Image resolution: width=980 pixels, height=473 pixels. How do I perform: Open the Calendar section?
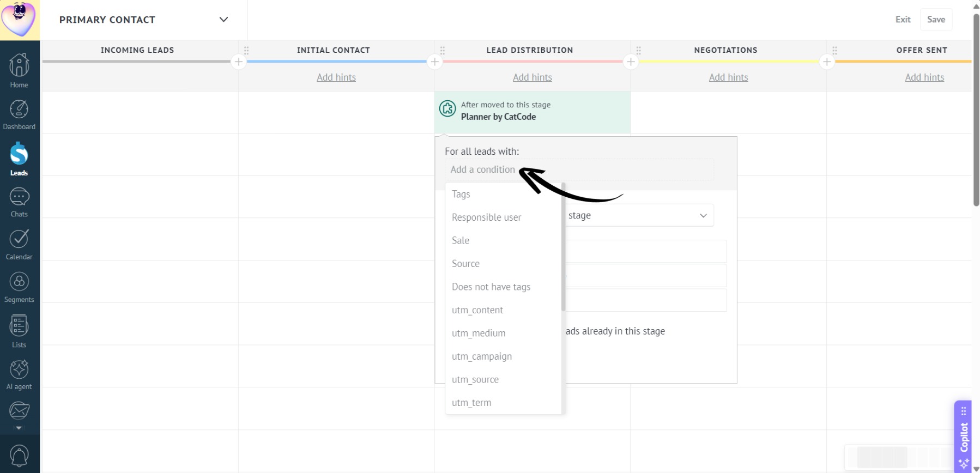(19, 244)
